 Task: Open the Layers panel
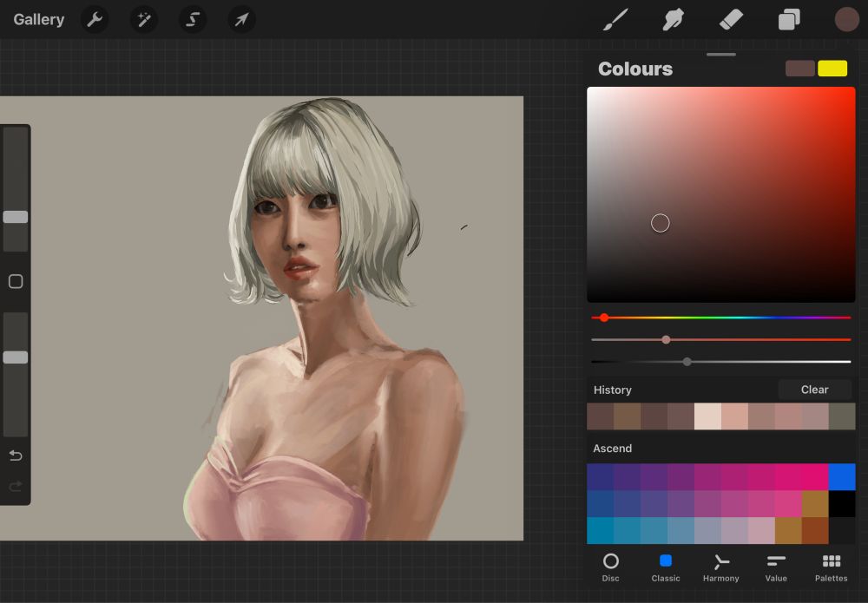coord(789,19)
